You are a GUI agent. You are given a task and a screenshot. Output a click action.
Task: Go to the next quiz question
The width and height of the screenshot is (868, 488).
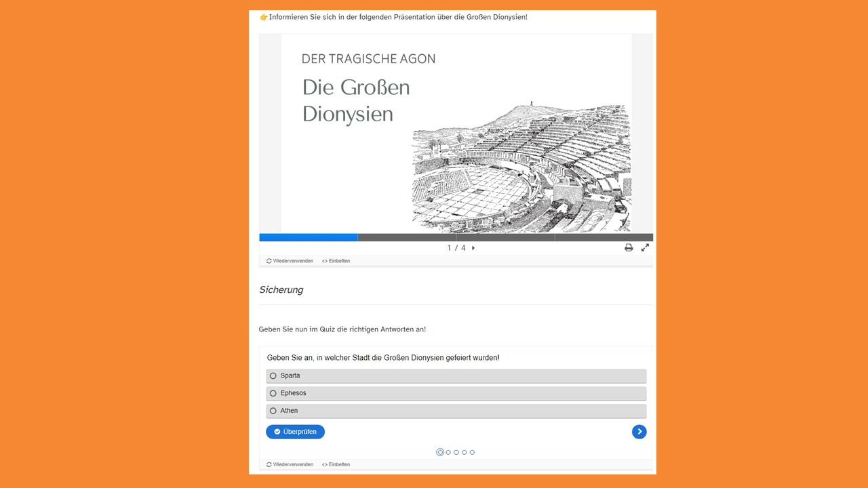[639, 432]
